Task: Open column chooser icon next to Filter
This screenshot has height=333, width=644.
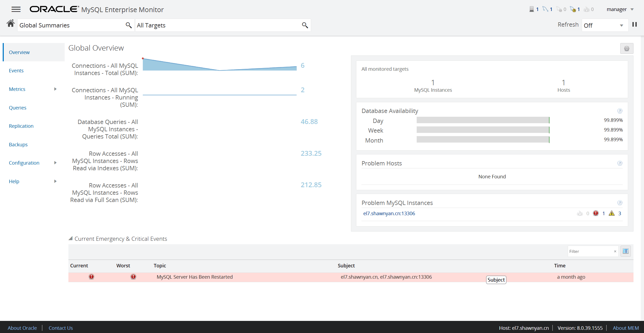Action: tap(626, 251)
